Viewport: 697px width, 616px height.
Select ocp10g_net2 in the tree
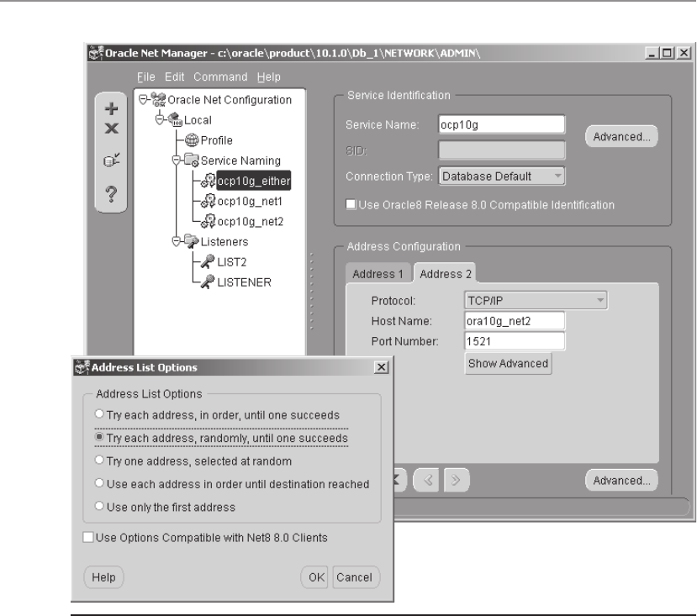251,221
